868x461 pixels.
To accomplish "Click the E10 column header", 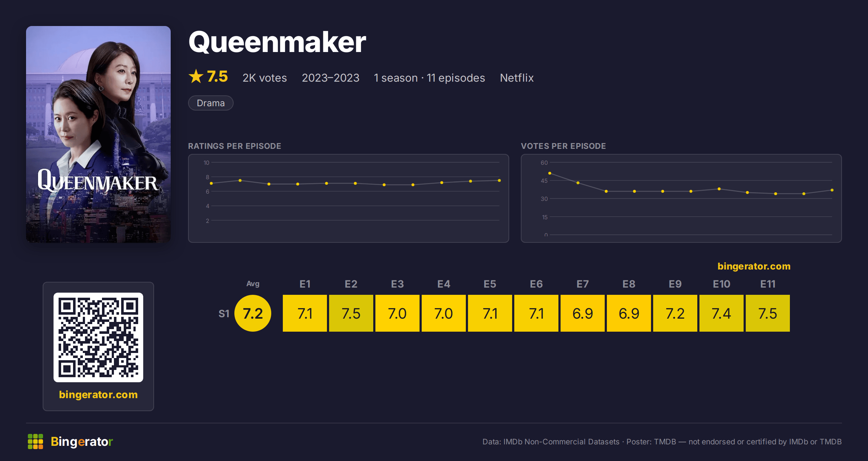I will click(722, 284).
